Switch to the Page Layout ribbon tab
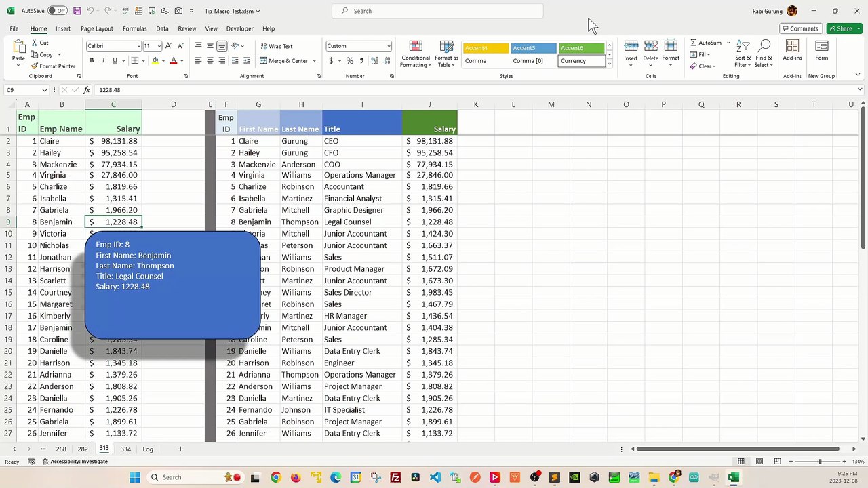The width and height of the screenshot is (868, 488). pos(96,28)
